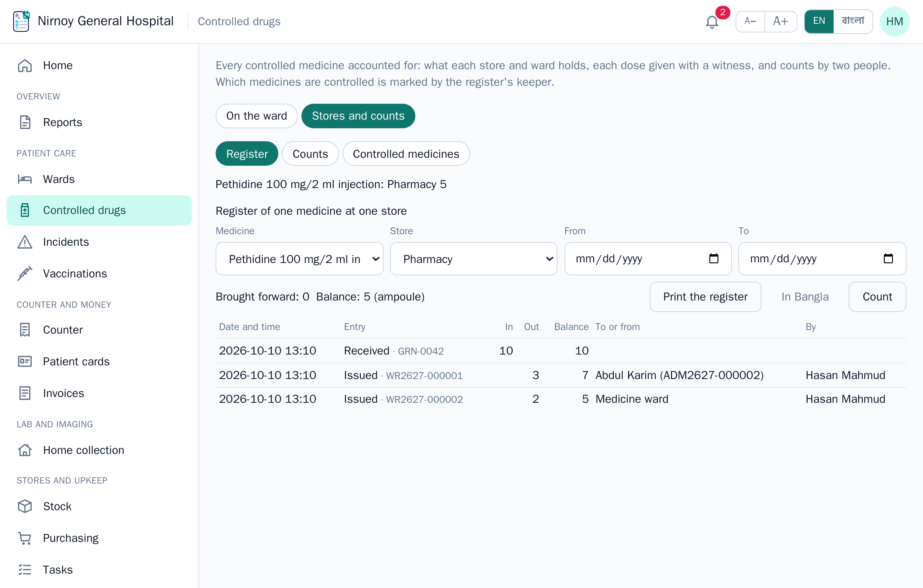The image size is (923, 588).
Task: Switch language to EN
Action: (x=819, y=21)
